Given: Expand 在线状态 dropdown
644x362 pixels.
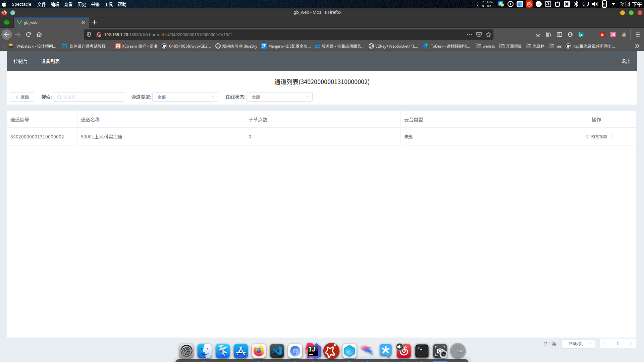Looking at the screenshot, I should (279, 97).
